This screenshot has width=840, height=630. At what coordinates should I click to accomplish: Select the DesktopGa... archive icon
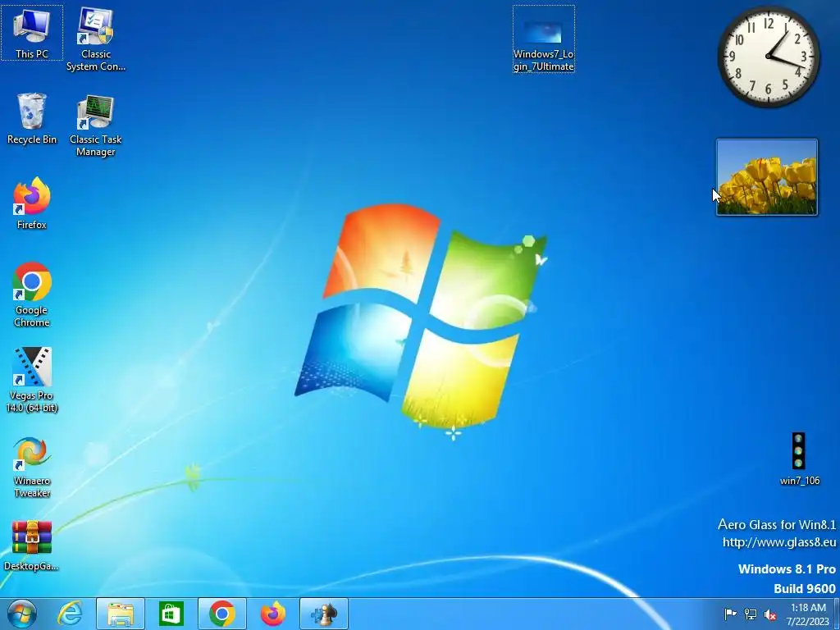[x=32, y=546]
